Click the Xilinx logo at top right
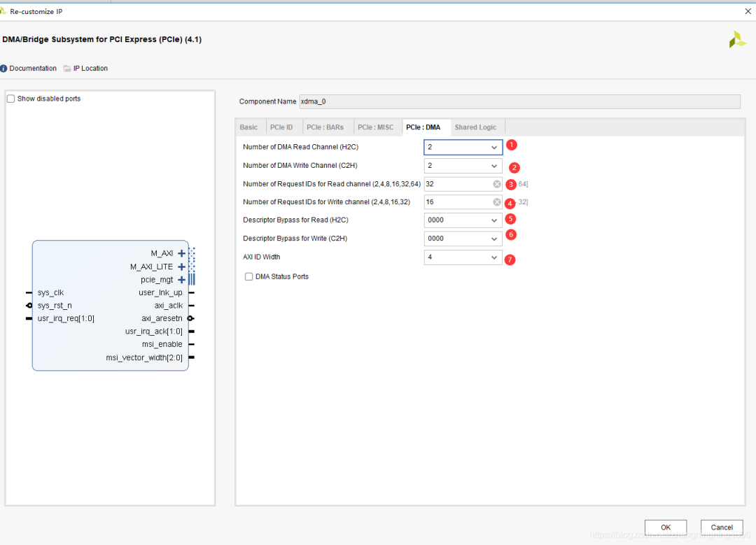This screenshot has width=756, height=545. (737, 40)
